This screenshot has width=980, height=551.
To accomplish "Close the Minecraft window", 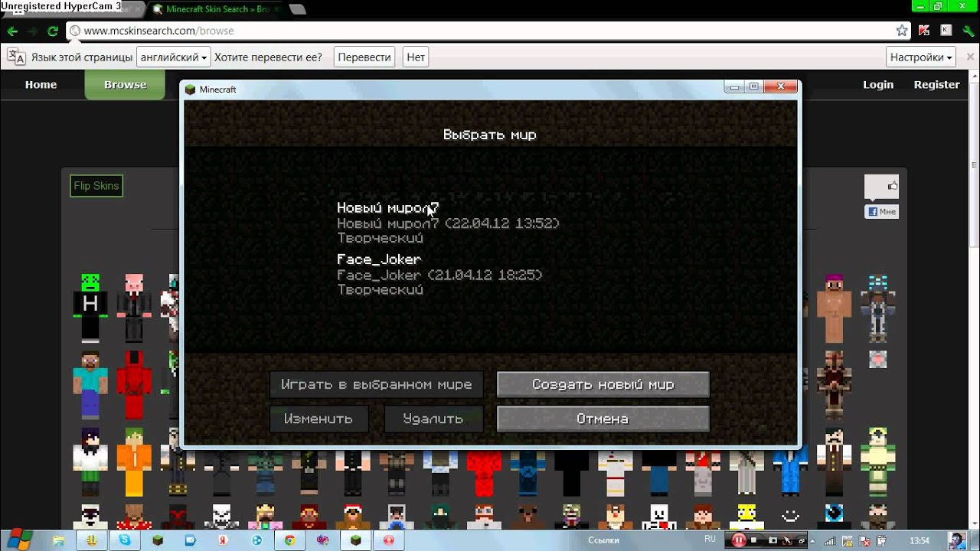I will coord(780,86).
